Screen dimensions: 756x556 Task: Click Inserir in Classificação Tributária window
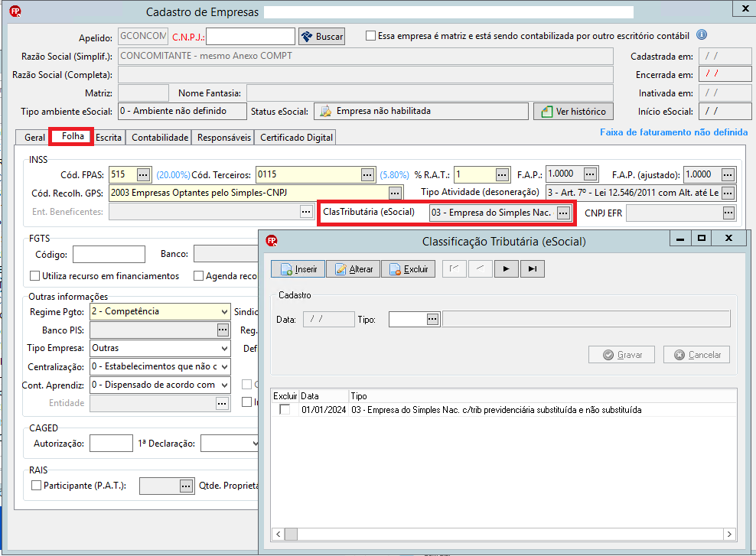pyautogui.click(x=298, y=269)
